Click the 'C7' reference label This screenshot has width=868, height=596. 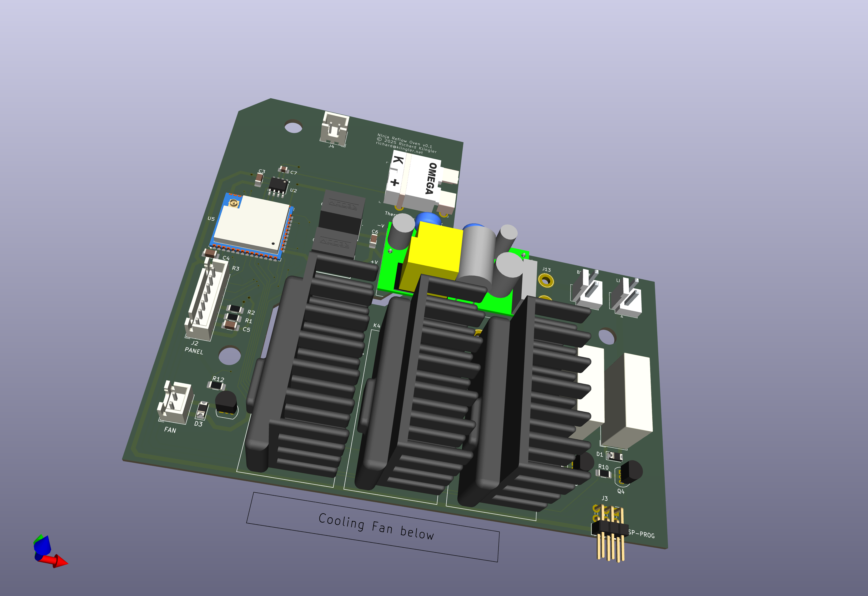pos(294,173)
